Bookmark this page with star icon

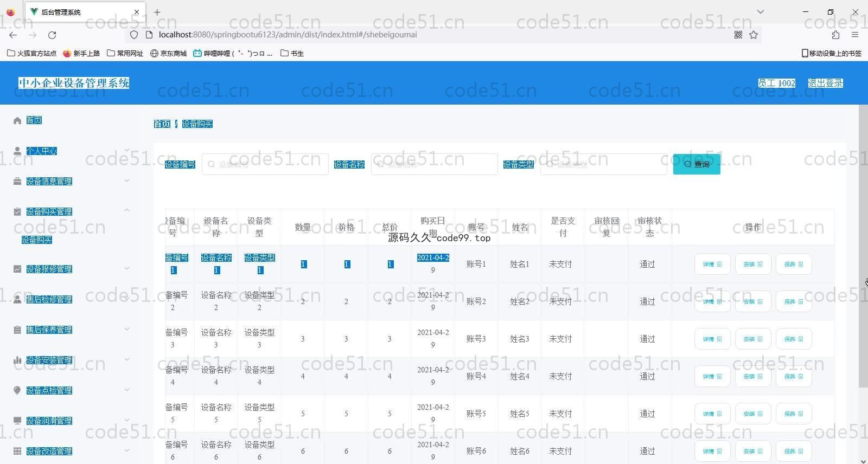(754, 35)
